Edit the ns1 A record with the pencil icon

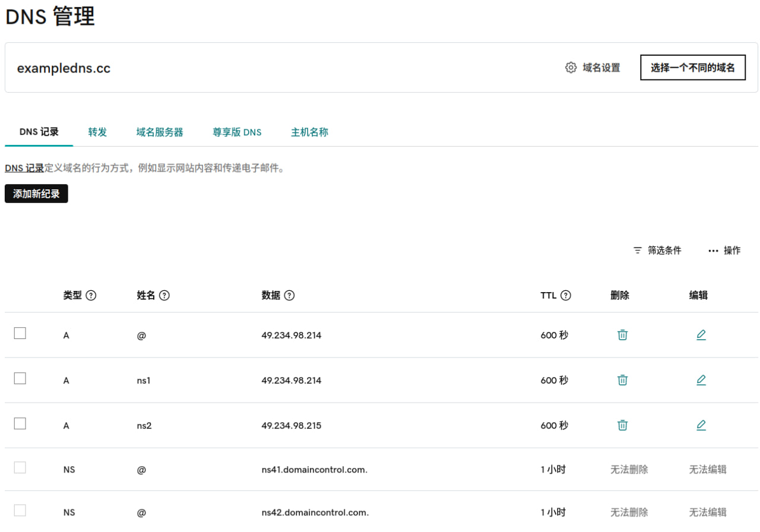(701, 379)
